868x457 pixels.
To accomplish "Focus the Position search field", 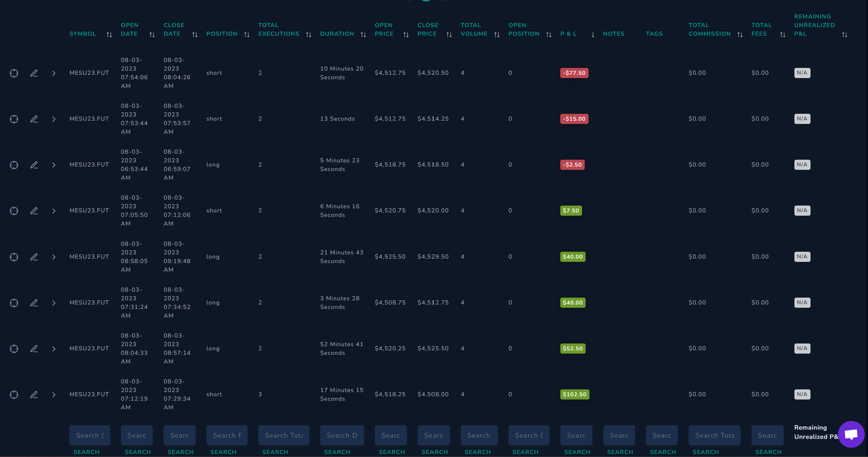I will click(x=227, y=435).
